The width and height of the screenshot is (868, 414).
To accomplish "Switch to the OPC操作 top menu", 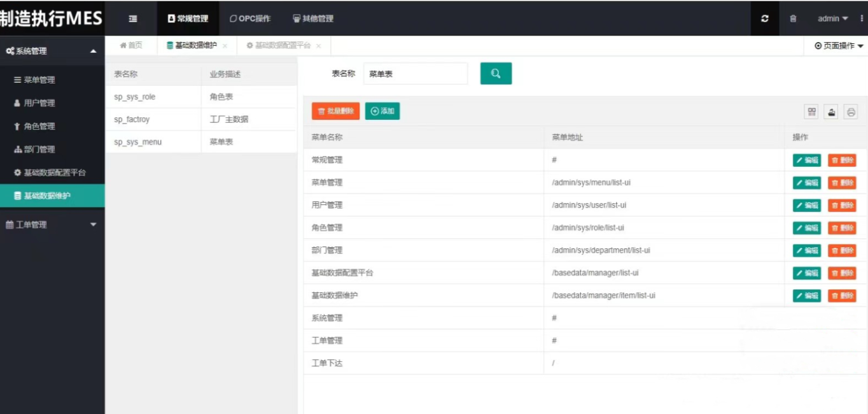I will (250, 18).
